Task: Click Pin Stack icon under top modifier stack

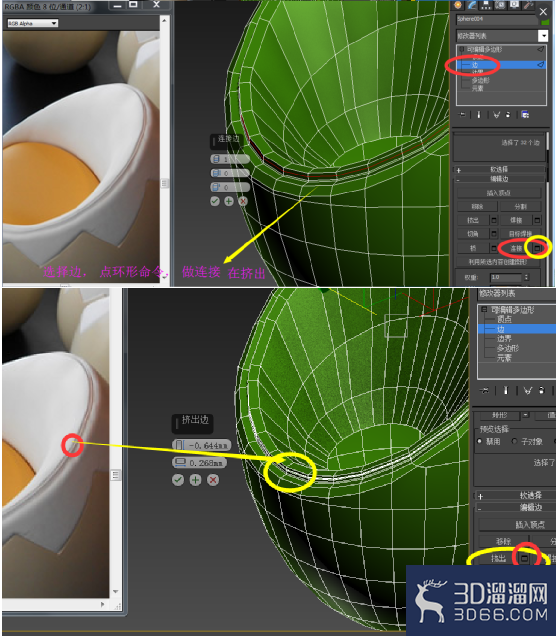Action: coord(462,115)
